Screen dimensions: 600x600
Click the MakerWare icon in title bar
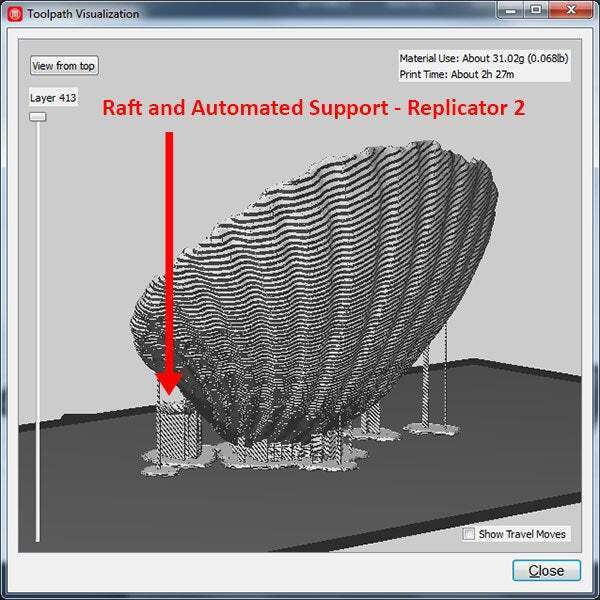[15, 14]
